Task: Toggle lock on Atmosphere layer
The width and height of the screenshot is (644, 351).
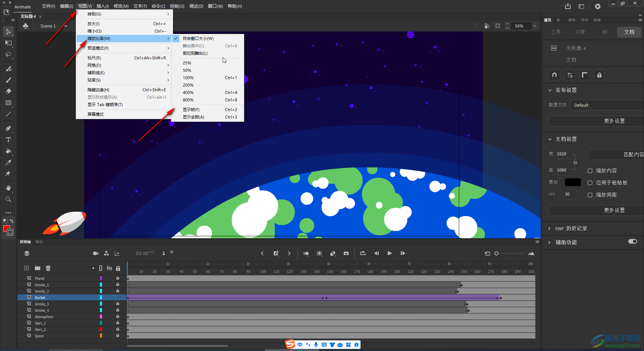Action: point(118,316)
